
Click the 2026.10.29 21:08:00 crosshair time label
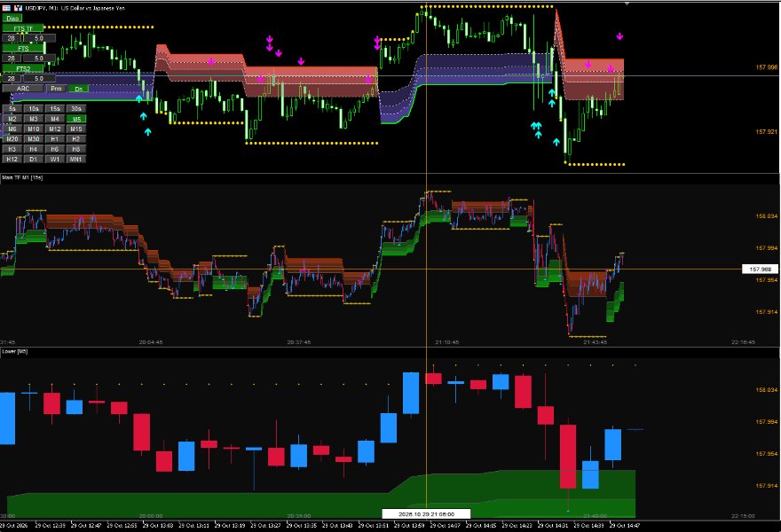point(426,513)
